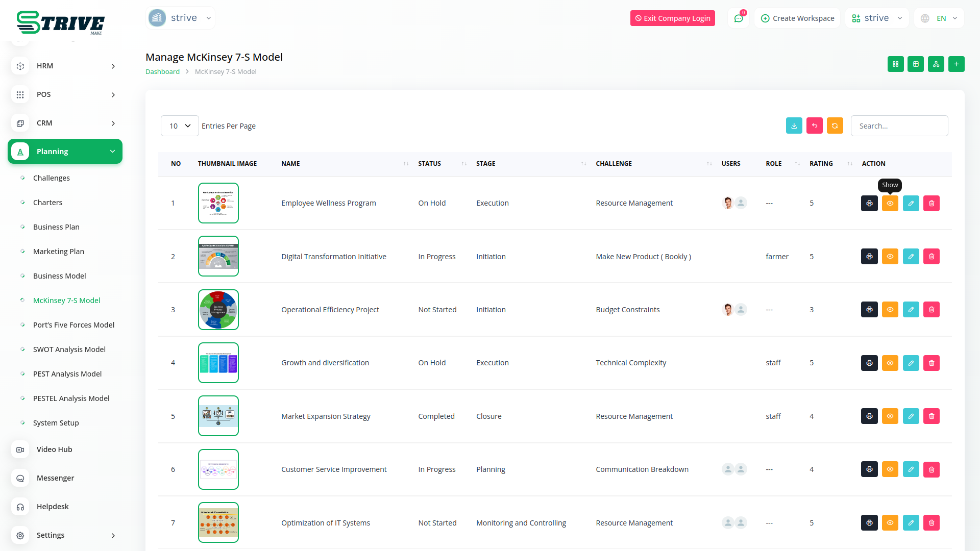Click the orange refresh icon
Viewport: 980px width, 551px height.
coord(835,126)
